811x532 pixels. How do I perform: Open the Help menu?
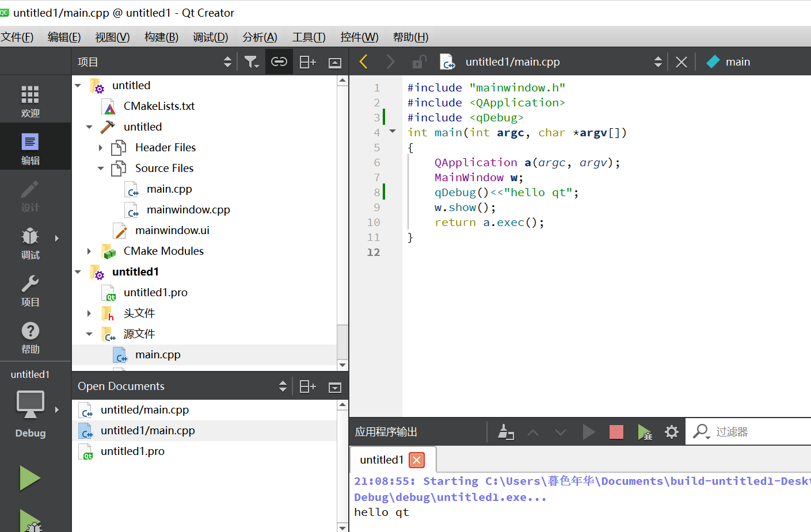[x=410, y=37]
